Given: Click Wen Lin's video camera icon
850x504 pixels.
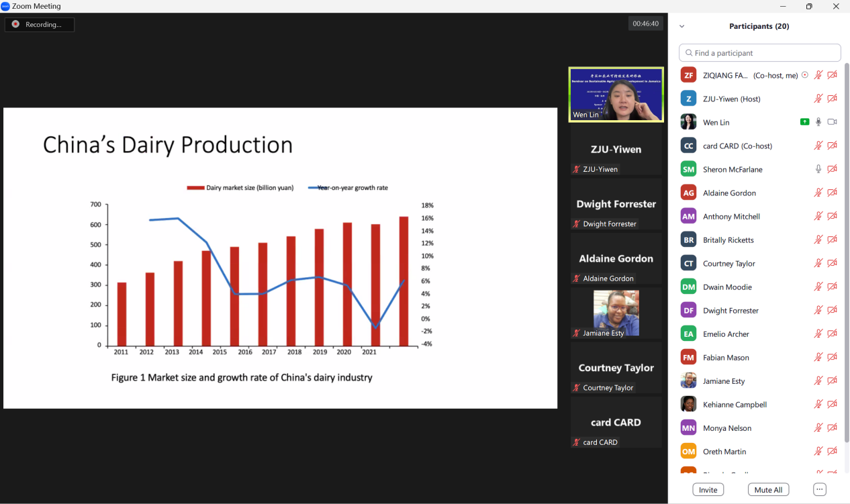Looking at the screenshot, I should pos(833,122).
